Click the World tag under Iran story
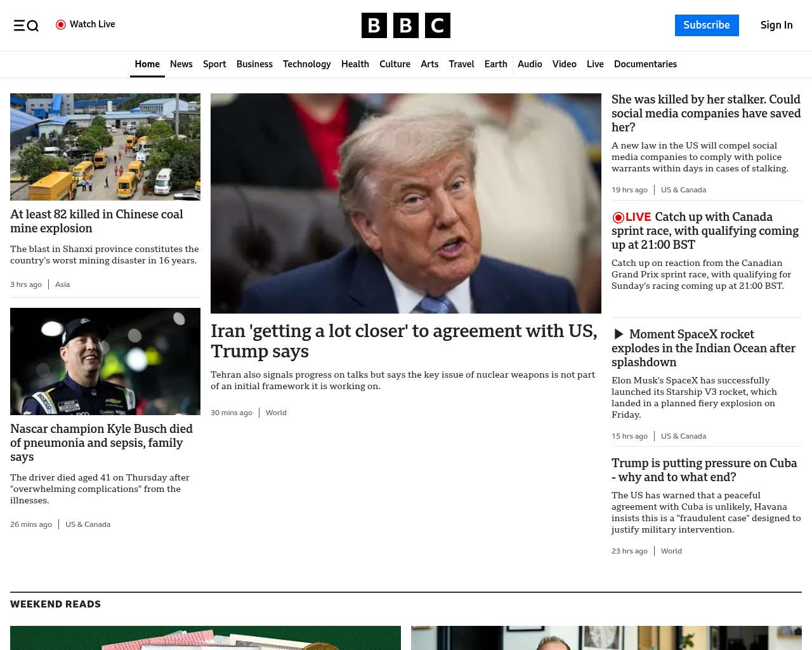The width and height of the screenshot is (812, 650). tap(276, 413)
